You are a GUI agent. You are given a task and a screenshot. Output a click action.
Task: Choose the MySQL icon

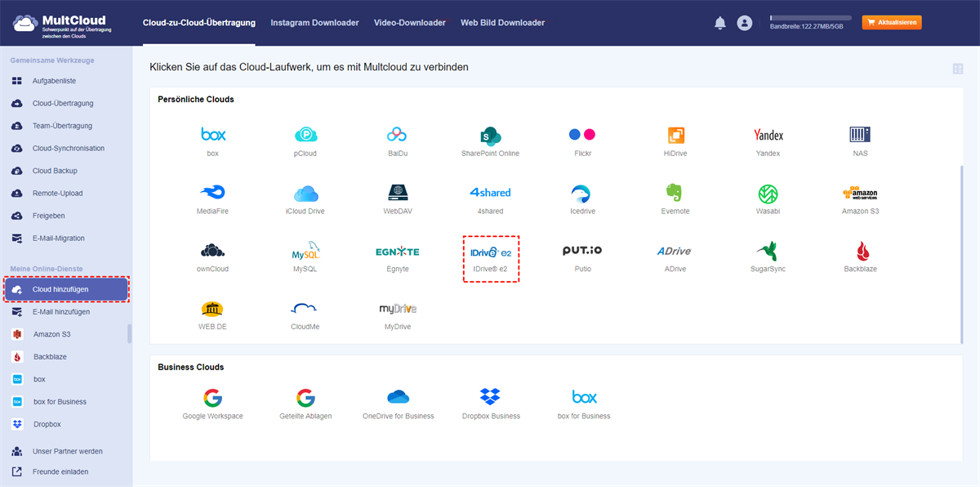point(305,250)
